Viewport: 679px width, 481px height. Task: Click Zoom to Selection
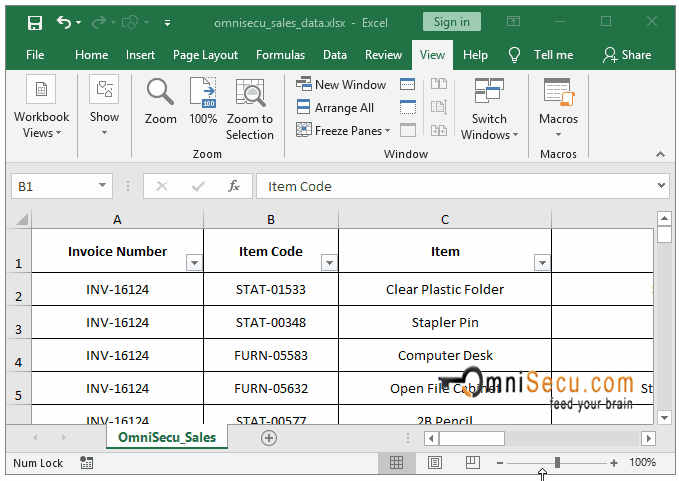[x=250, y=109]
